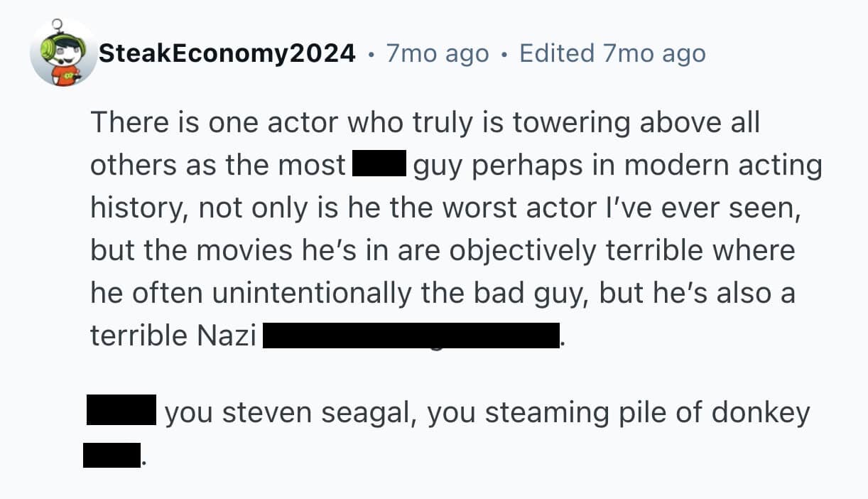Click the long redacted bar after "Nazi"

point(410,335)
